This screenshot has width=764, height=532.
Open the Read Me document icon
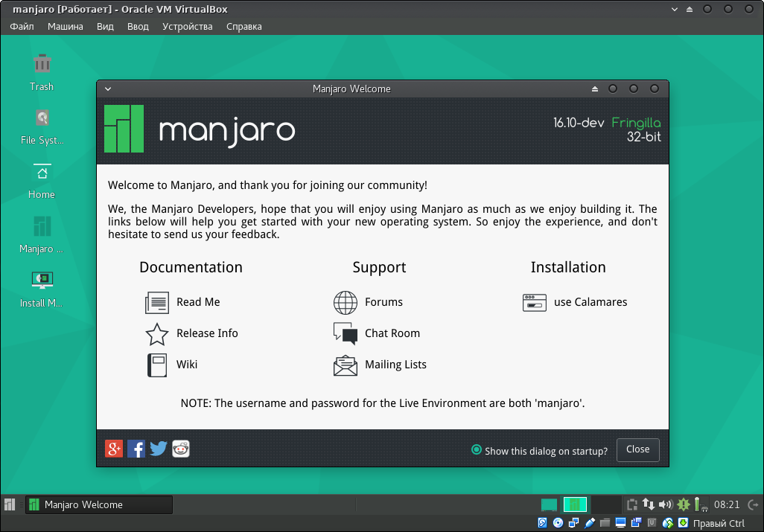coord(157,302)
